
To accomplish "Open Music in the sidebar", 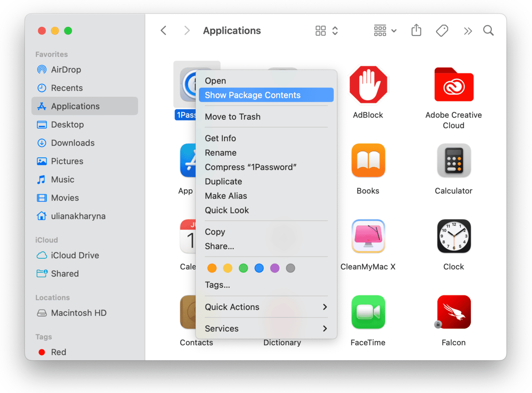I will click(85, 180).
